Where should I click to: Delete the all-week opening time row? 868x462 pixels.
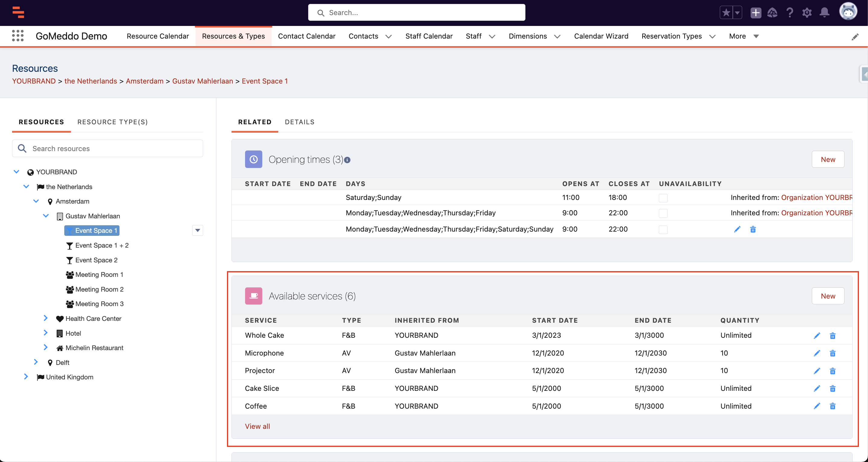tap(753, 229)
